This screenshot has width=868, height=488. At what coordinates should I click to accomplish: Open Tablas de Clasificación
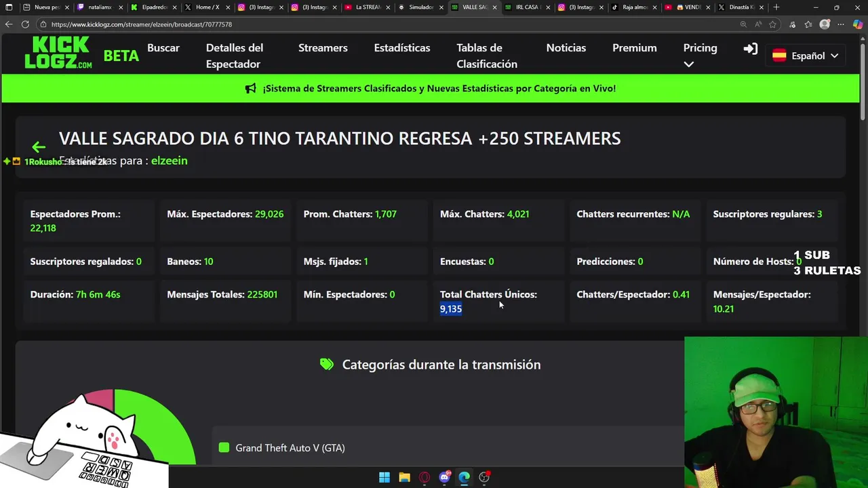pos(487,56)
